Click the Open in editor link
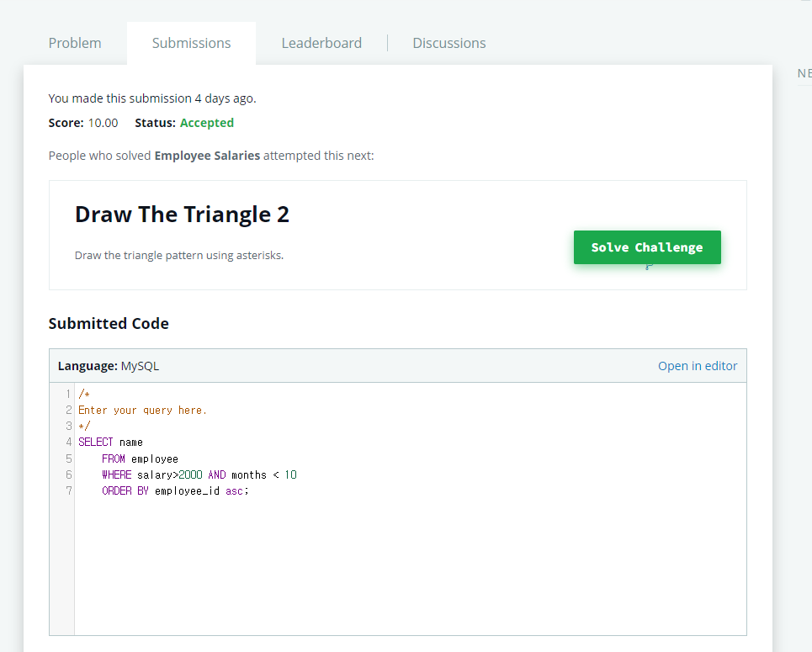The image size is (812, 652). point(697,366)
